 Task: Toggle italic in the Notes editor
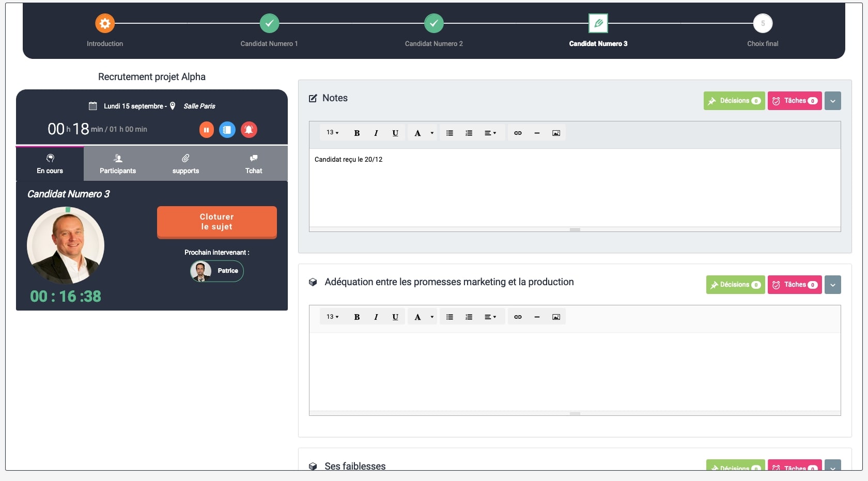376,133
